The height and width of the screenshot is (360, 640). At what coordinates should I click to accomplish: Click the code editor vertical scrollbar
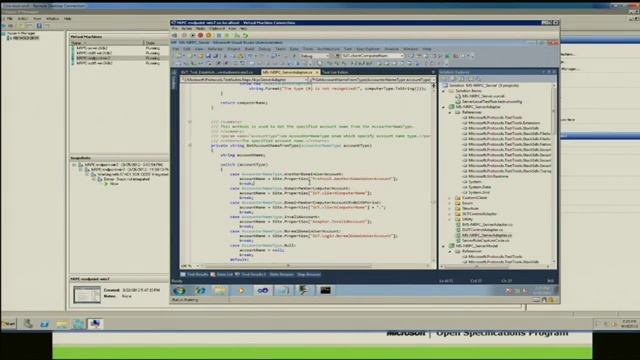tap(433, 173)
